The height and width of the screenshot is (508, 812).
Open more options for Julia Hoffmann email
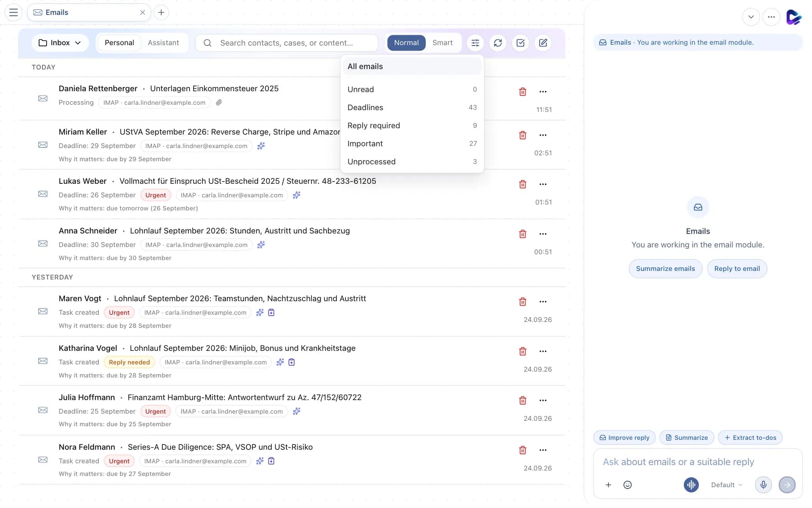click(543, 401)
